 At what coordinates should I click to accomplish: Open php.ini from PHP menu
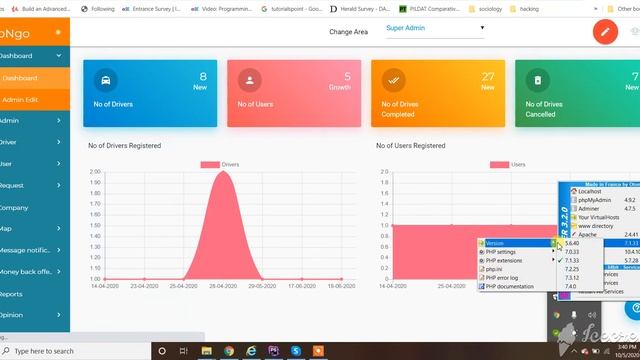point(517,269)
